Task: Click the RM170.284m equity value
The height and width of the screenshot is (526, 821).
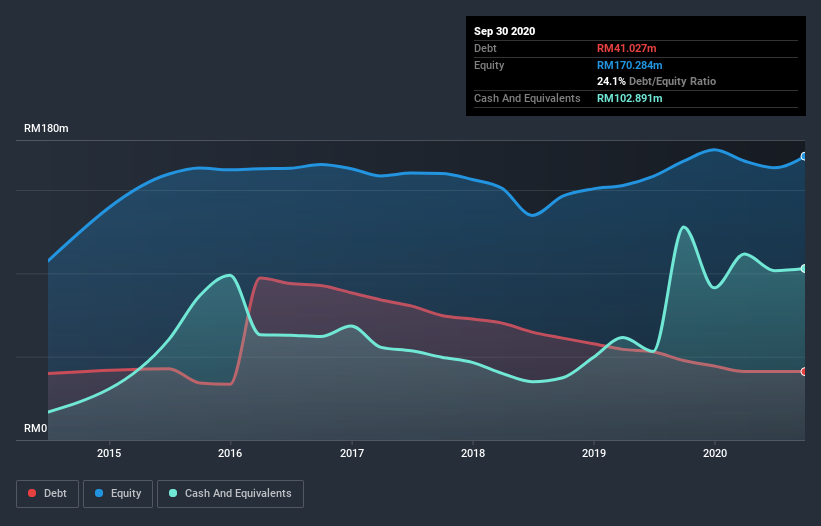Action: pos(629,65)
